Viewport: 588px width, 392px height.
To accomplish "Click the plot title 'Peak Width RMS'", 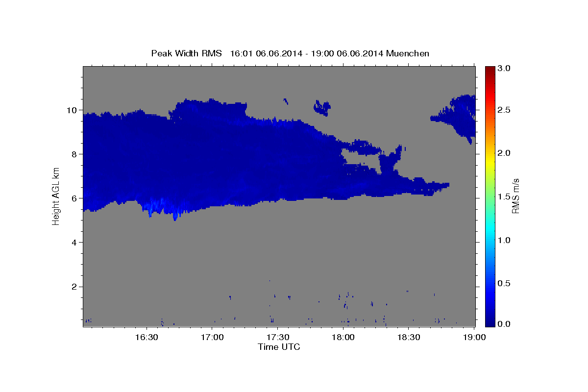I will [186, 53].
